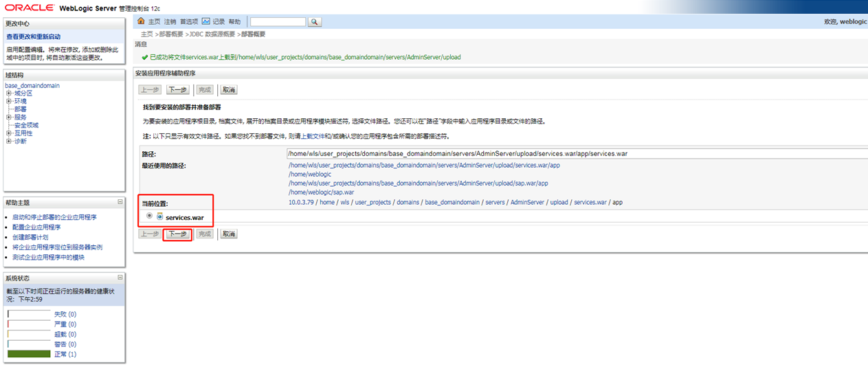Click 正常 (1) in system status
The width and height of the screenshot is (868, 371).
point(65,355)
